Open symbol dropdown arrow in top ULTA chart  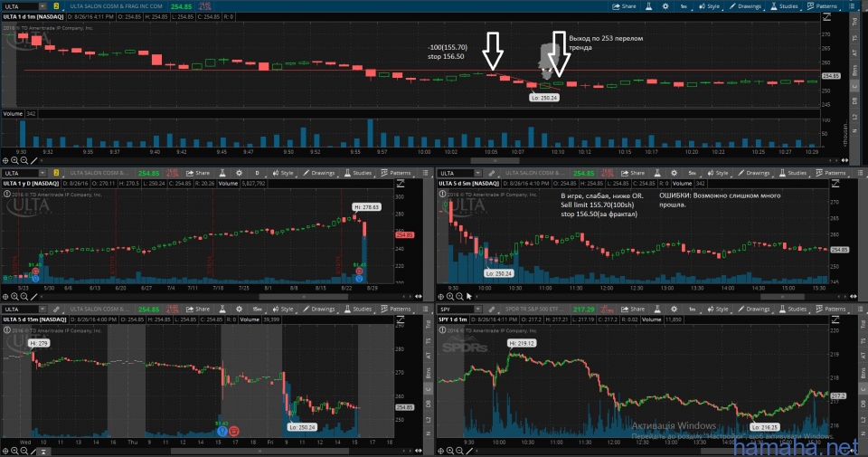(x=42, y=6)
